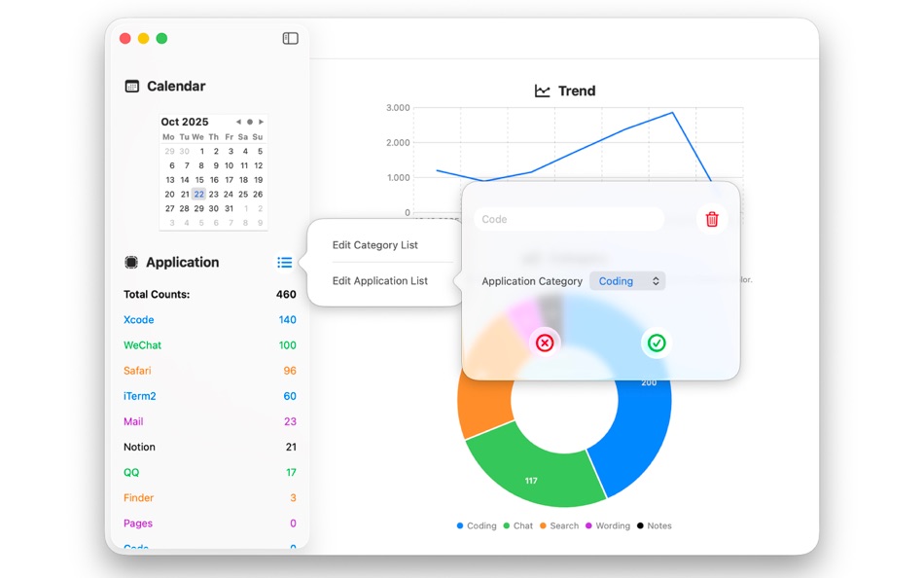This screenshot has width=924, height=578.
Task: Select October 31 in the calendar
Action: coord(229,208)
